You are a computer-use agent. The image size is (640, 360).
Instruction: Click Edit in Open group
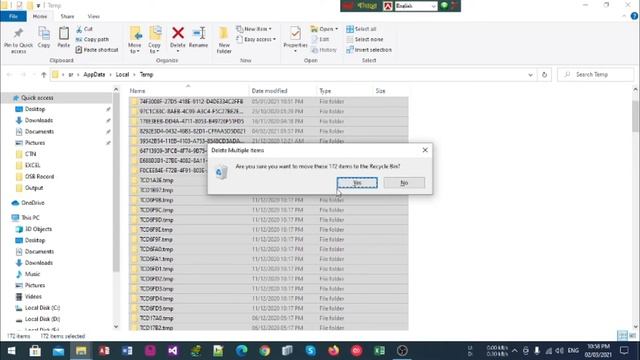pos(320,39)
